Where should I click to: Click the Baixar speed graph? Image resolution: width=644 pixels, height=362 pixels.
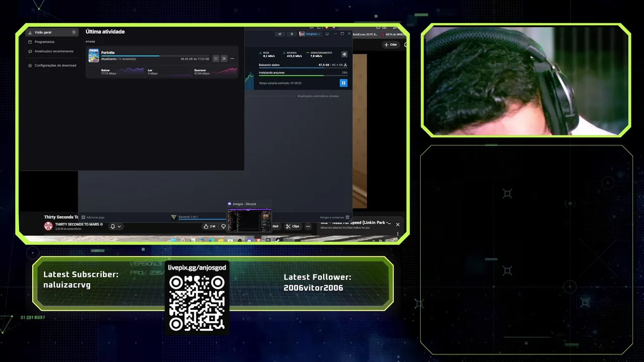pyautogui.click(x=131, y=71)
